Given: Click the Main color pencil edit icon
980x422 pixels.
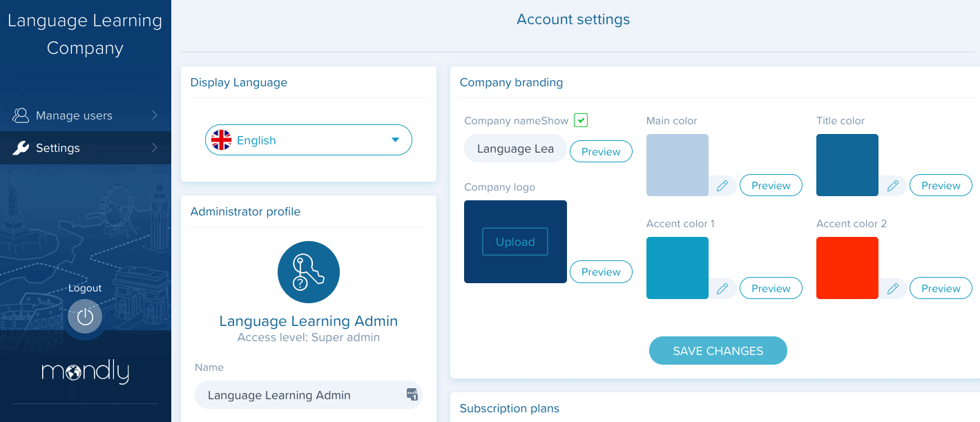Looking at the screenshot, I should [x=722, y=186].
